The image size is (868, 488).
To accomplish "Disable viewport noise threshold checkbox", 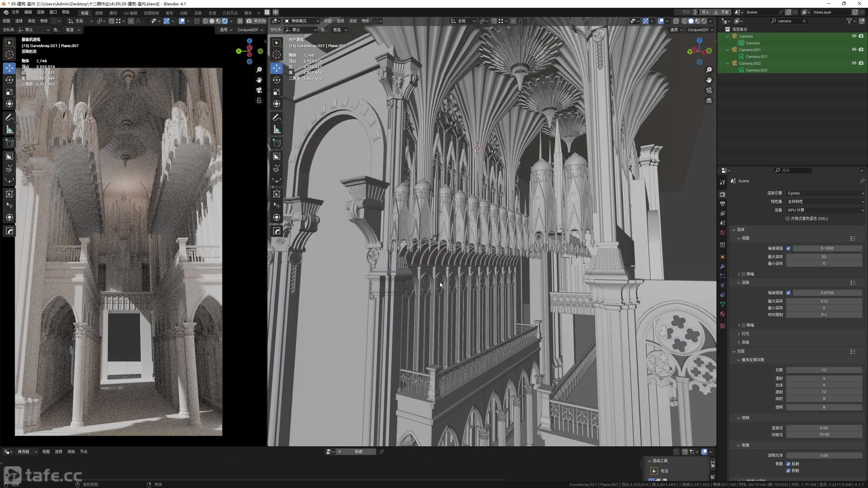I will [788, 248].
